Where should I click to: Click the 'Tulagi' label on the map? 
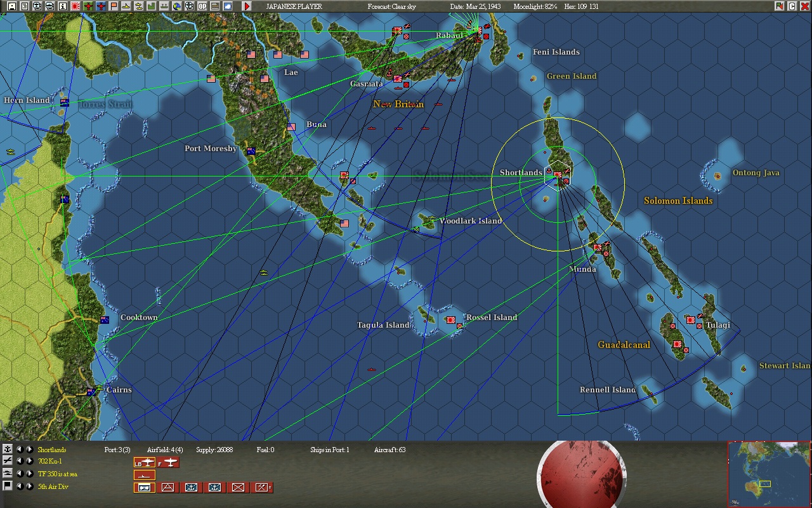(x=717, y=325)
